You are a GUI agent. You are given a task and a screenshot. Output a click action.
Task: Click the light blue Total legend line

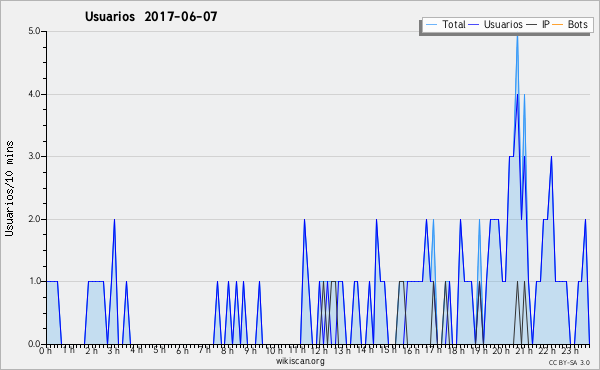431,25
